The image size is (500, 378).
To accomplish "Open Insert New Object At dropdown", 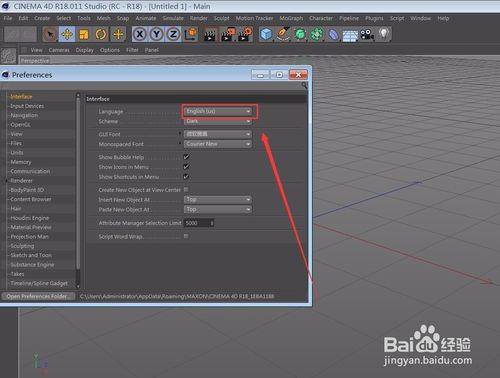I will click(218, 199).
